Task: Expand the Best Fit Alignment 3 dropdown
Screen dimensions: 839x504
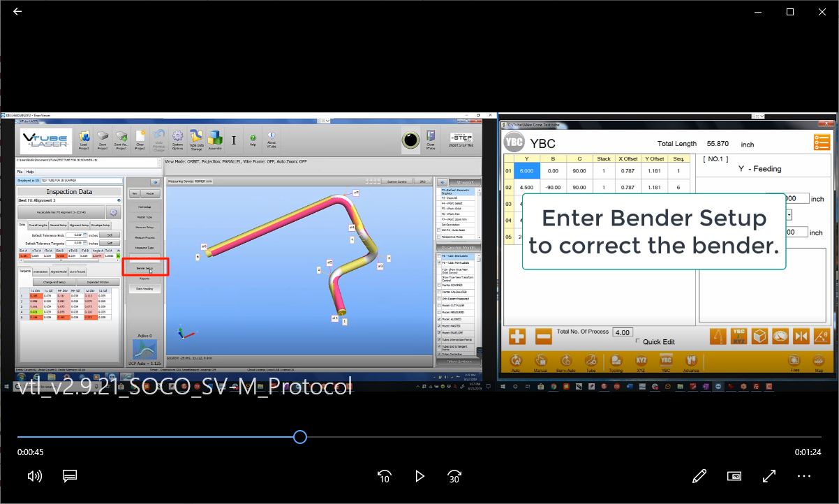Action: click(x=119, y=200)
